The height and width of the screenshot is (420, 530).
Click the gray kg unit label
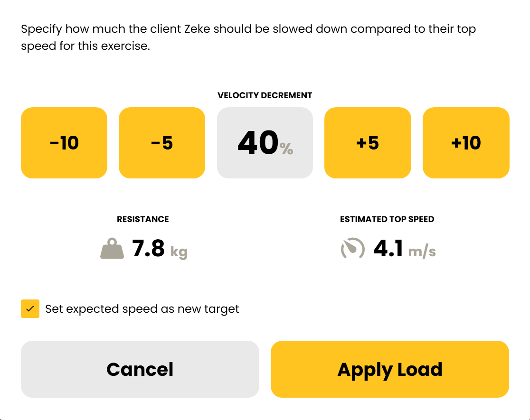(179, 252)
